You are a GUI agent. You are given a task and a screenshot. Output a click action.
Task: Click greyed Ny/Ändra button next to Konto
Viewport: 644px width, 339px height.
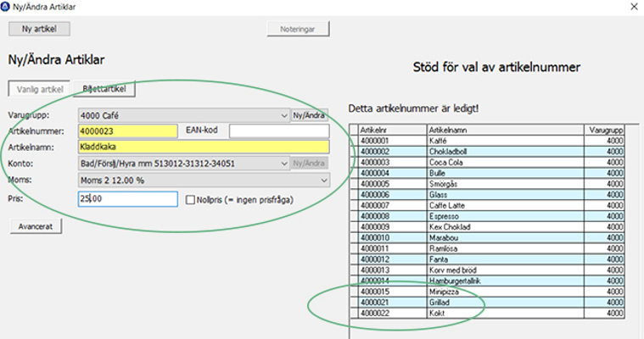click(x=309, y=164)
